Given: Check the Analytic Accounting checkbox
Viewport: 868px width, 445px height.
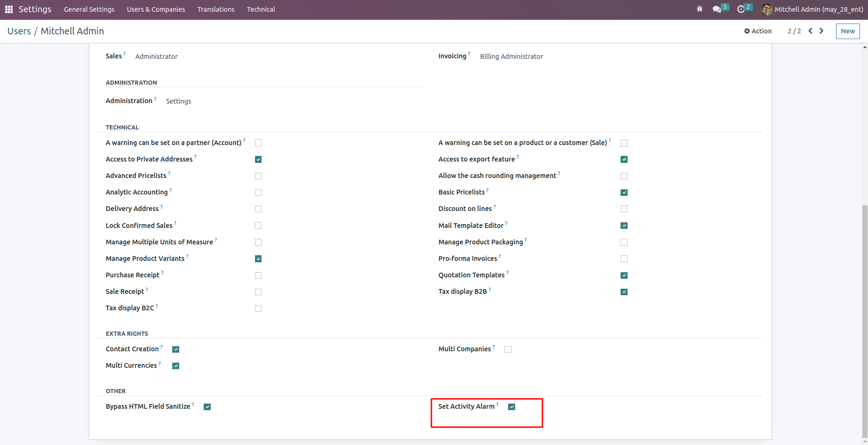Looking at the screenshot, I should pyautogui.click(x=258, y=193).
